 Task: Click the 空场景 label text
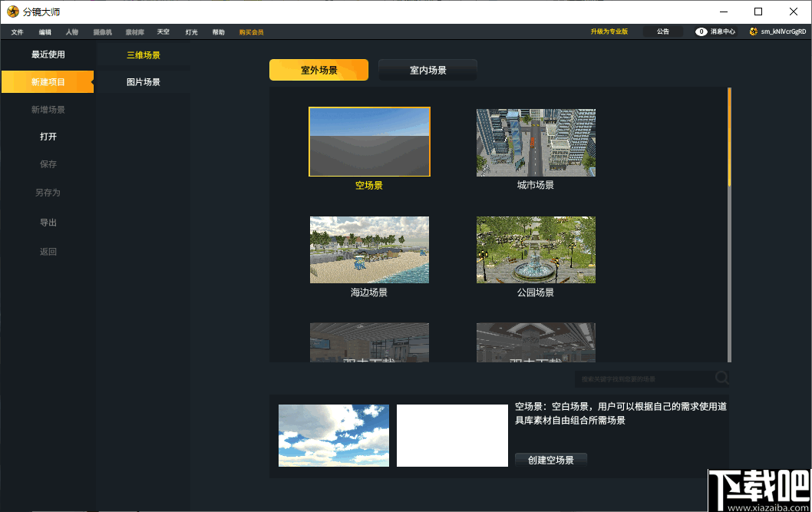point(369,185)
